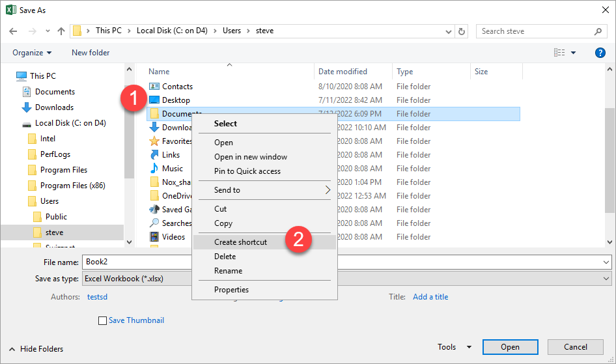Click the Documents folder icon in the file list
616x364 pixels.
click(x=154, y=114)
